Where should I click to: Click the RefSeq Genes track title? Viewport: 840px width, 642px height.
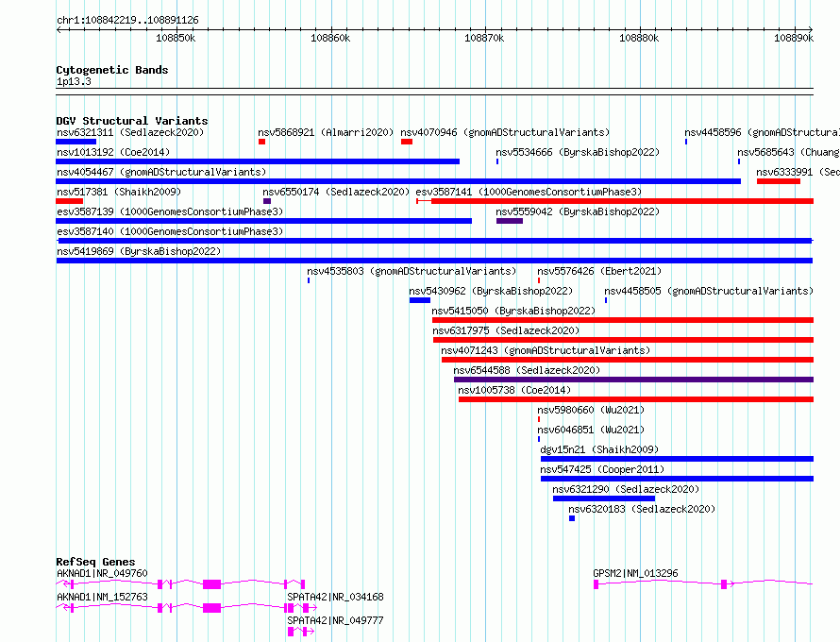click(x=95, y=562)
